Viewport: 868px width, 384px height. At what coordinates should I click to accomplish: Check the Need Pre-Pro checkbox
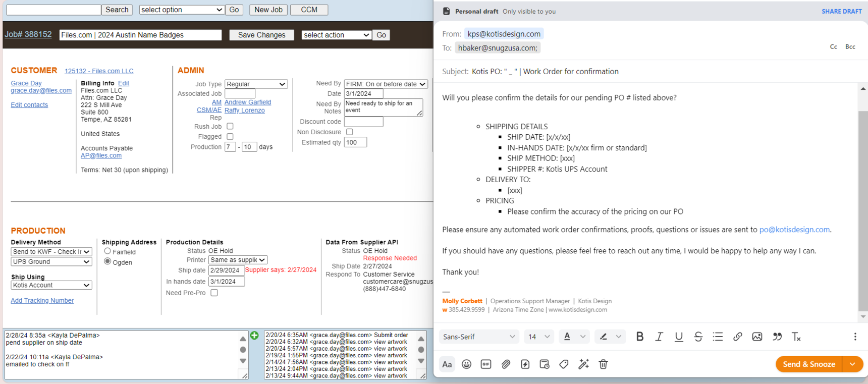click(x=214, y=293)
